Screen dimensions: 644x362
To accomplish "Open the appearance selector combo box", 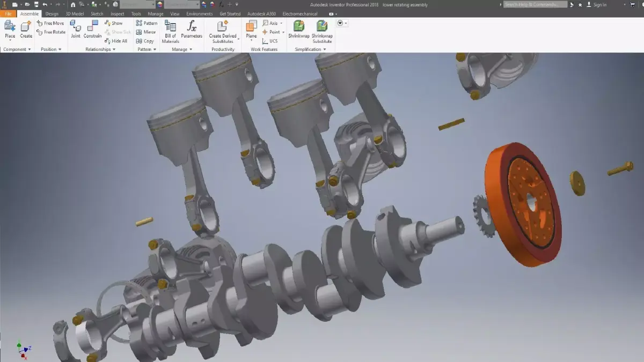I will [182, 4].
